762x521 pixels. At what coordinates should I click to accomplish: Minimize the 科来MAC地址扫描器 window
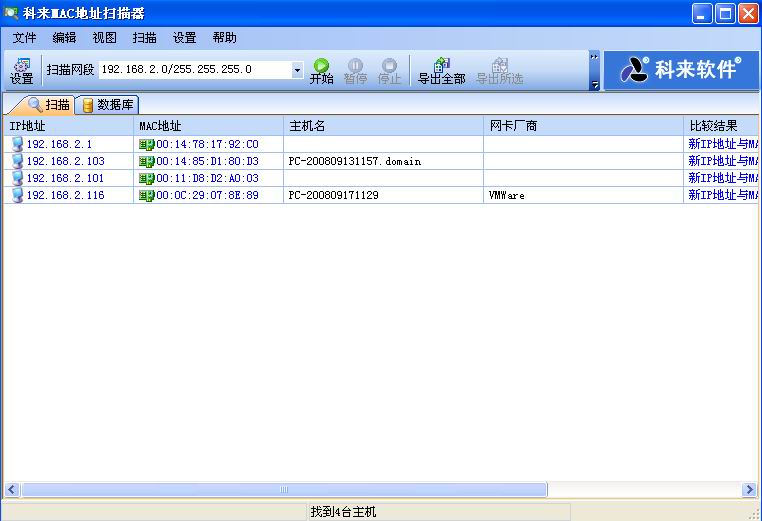pyautogui.click(x=702, y=14)
